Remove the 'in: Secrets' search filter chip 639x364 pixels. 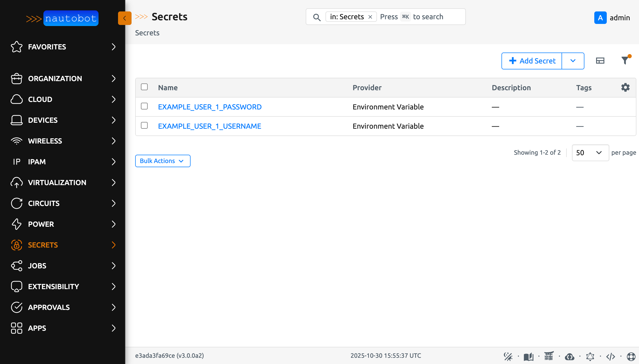click(x=370, y=17)
